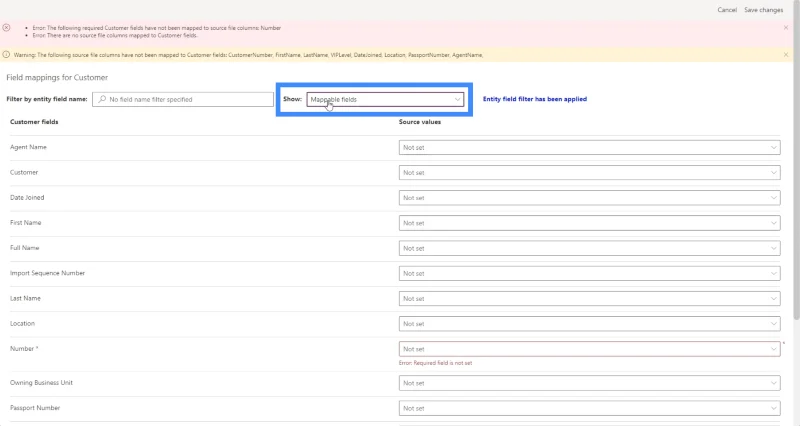This screenshot has height=426, width=800.
Task: Click the 'First Name' field label
Action: pyautogui.click(x=26, y=222)
